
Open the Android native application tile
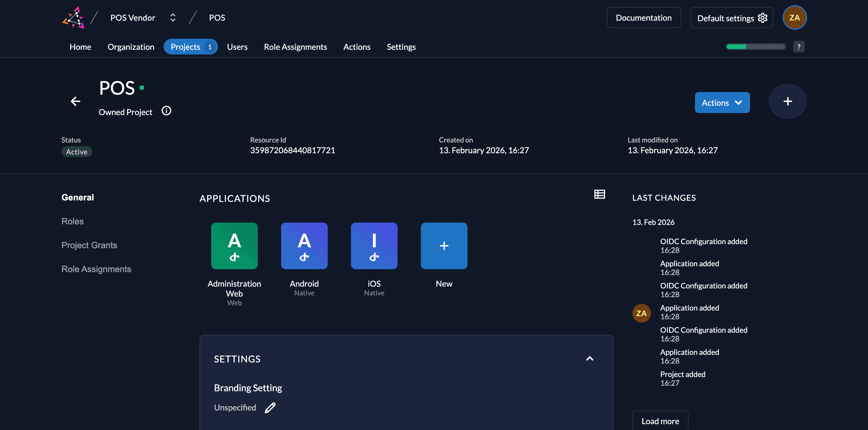point(304,246)
